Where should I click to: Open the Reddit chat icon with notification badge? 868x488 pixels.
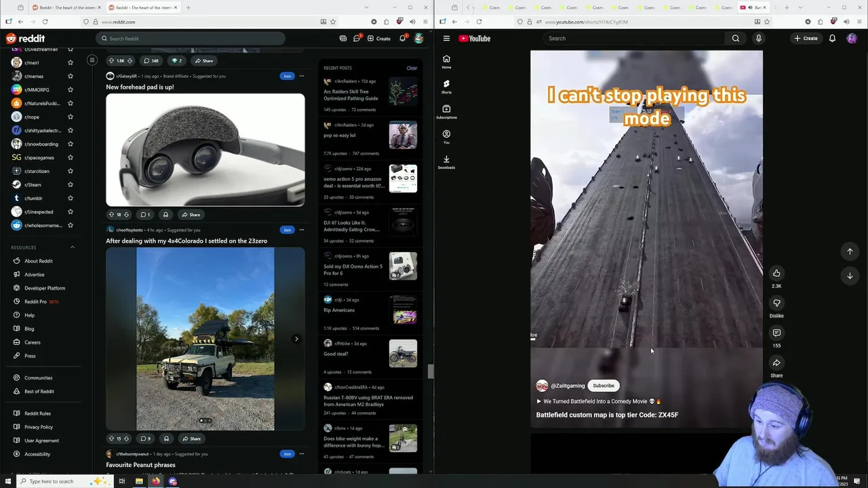357,39
